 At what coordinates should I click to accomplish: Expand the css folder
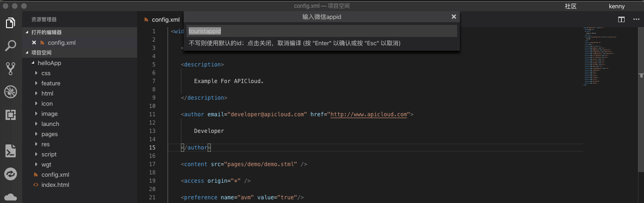coord(36,73)
